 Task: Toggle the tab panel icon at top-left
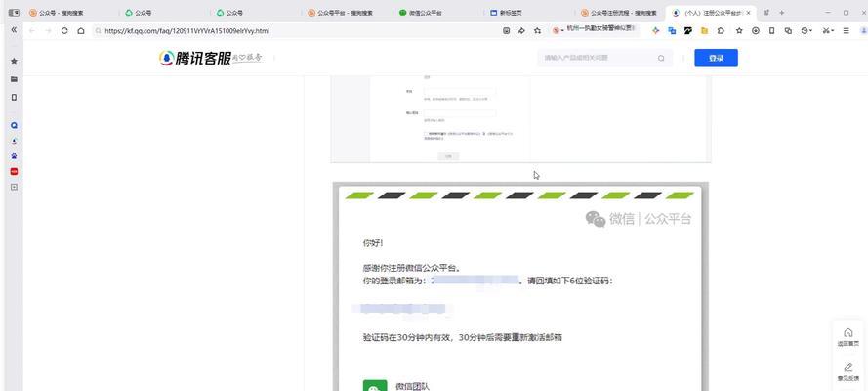coord(14,12)
